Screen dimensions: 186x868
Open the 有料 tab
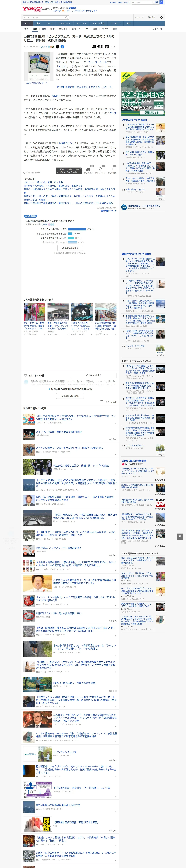[x=128, y=24]
